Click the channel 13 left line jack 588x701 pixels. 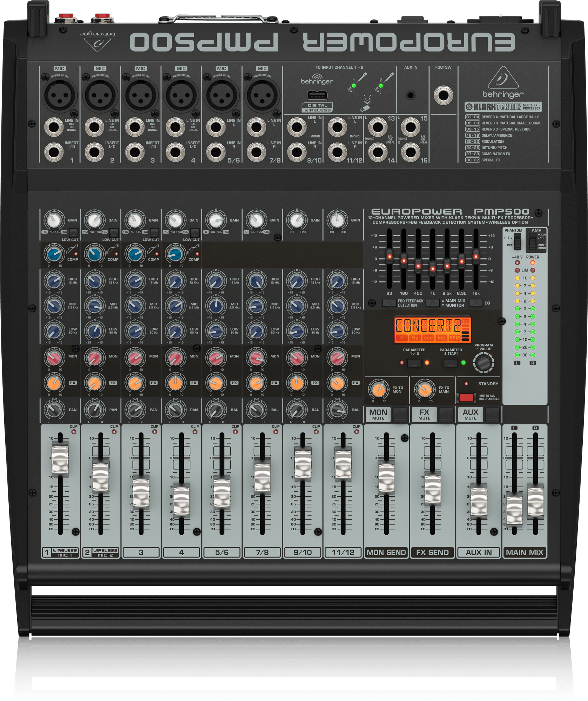coord(378,127)
